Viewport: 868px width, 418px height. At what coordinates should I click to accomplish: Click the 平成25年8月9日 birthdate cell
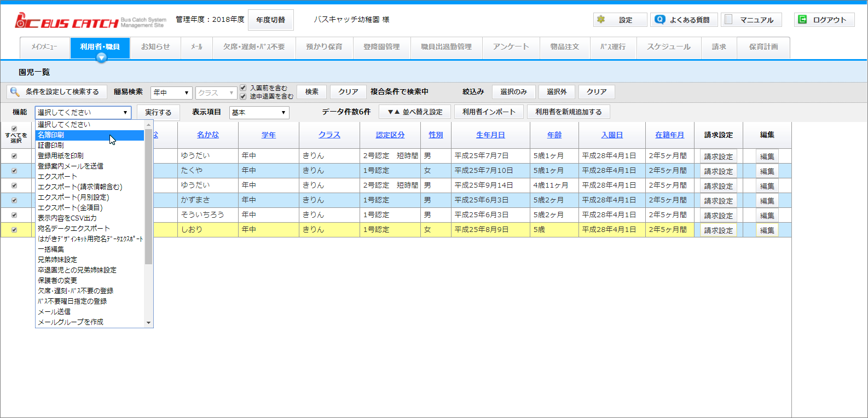coord(490,230)
